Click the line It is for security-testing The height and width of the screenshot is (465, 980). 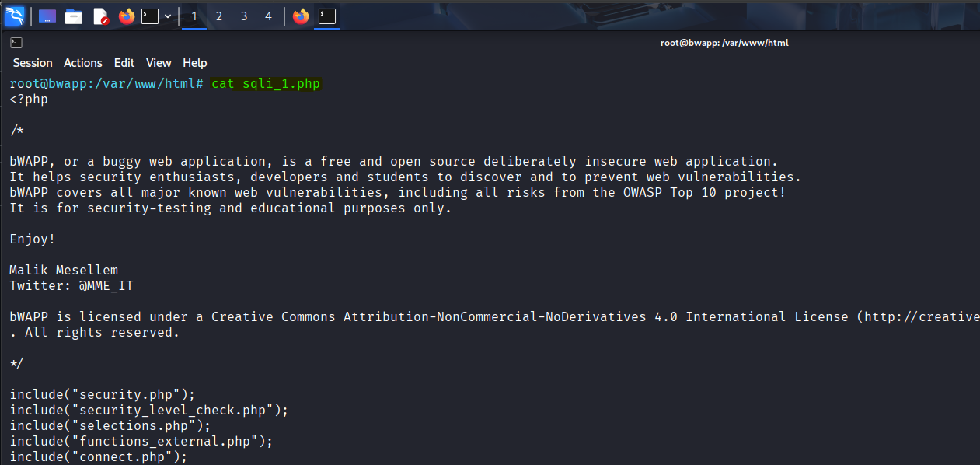[231, 208]
